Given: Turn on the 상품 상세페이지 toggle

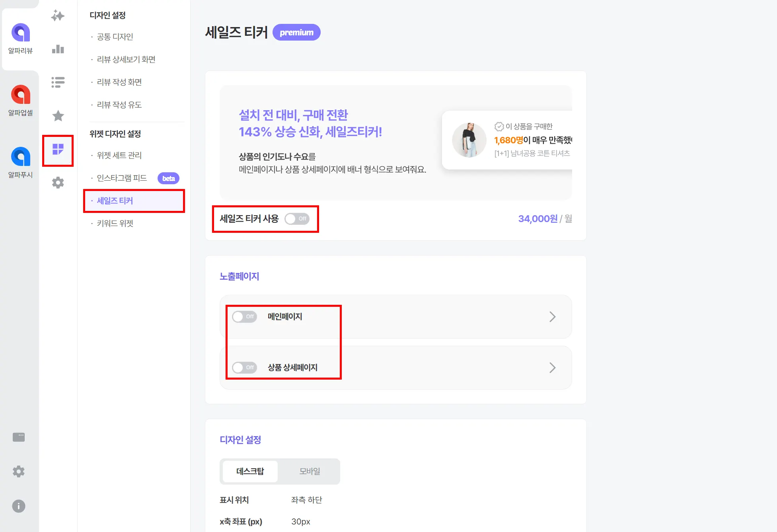Looking at the screenshot, I should (x=244, y=368).
